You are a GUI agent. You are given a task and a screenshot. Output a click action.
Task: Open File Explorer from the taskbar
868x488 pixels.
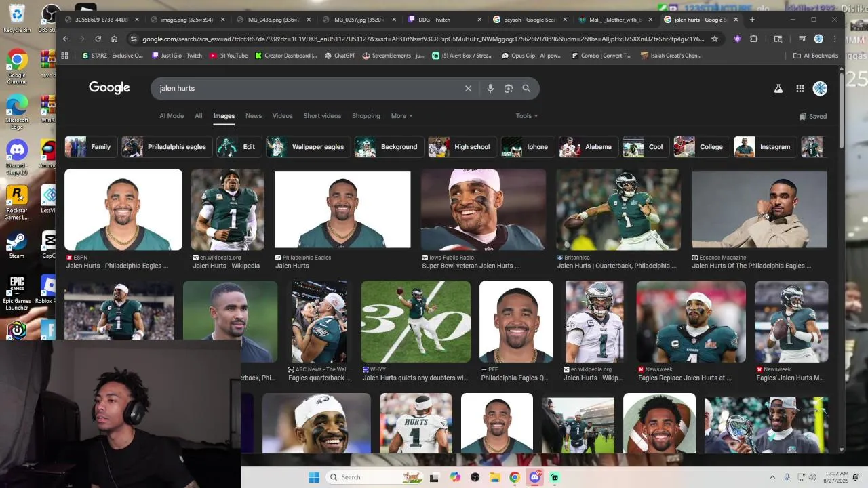click(x=495, y=477)
